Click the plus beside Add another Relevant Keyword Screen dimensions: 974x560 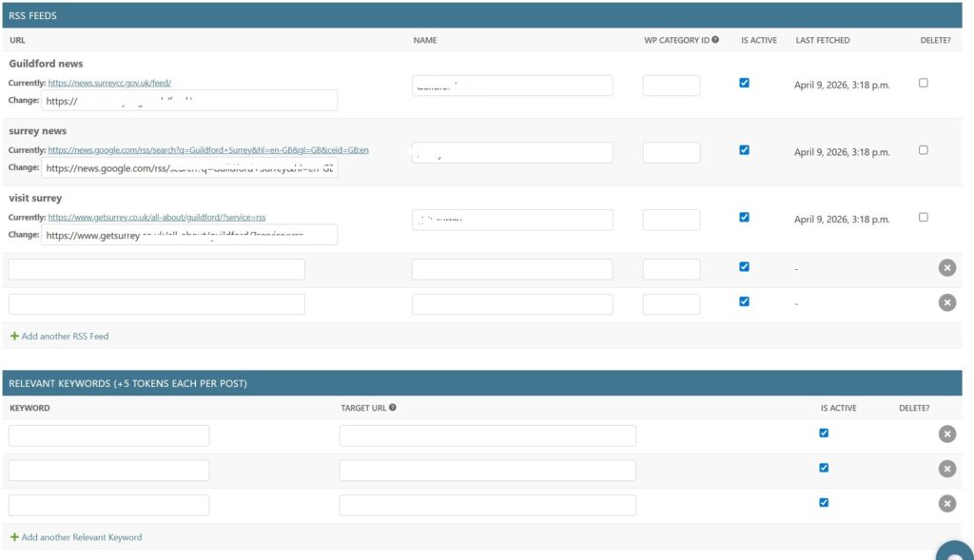pyautogui.click(x=14, y=537)
